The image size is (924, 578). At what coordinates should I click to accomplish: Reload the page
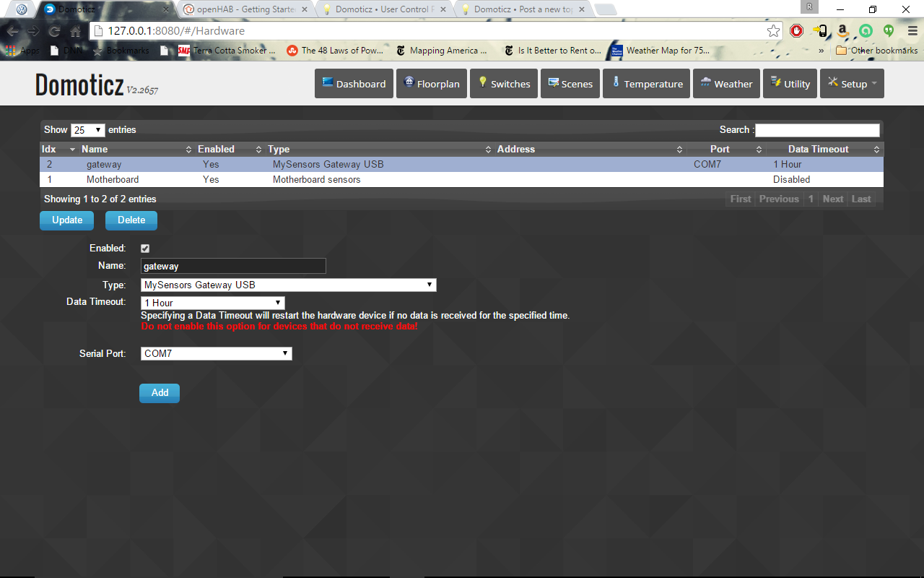click(x=54, y=32)
